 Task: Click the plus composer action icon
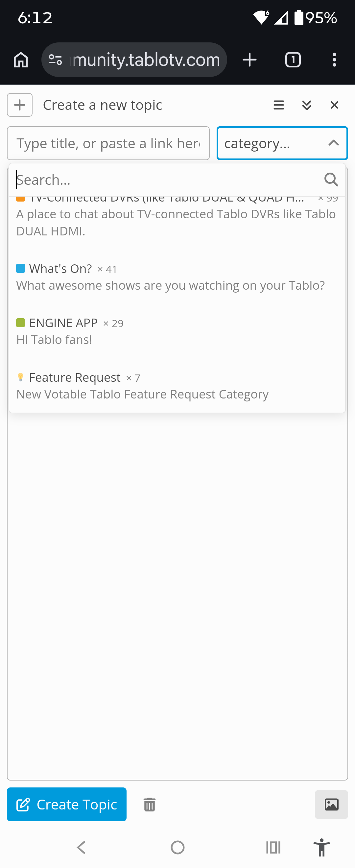pos(20,105)
